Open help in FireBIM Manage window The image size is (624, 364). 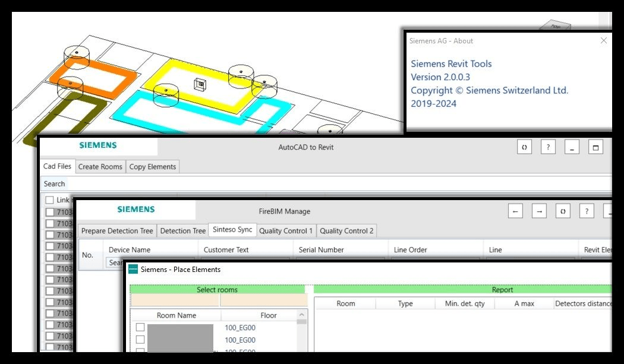(x=587, y=211)
